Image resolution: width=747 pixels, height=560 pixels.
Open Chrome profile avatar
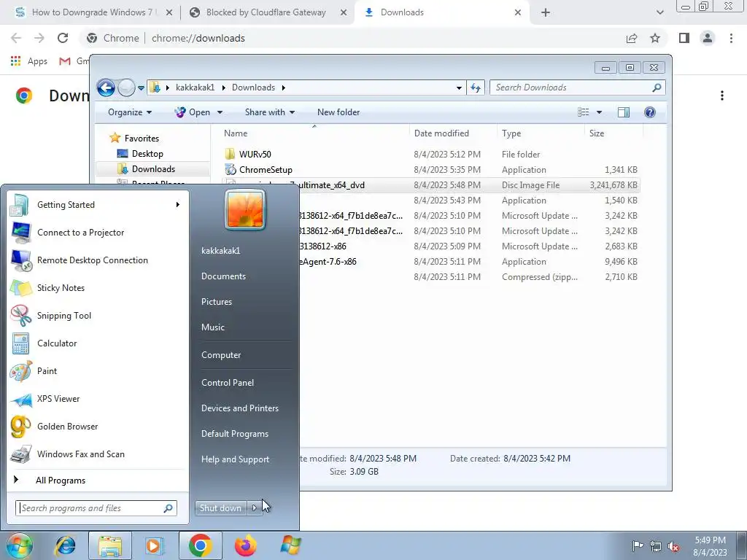tap(708, 38)
